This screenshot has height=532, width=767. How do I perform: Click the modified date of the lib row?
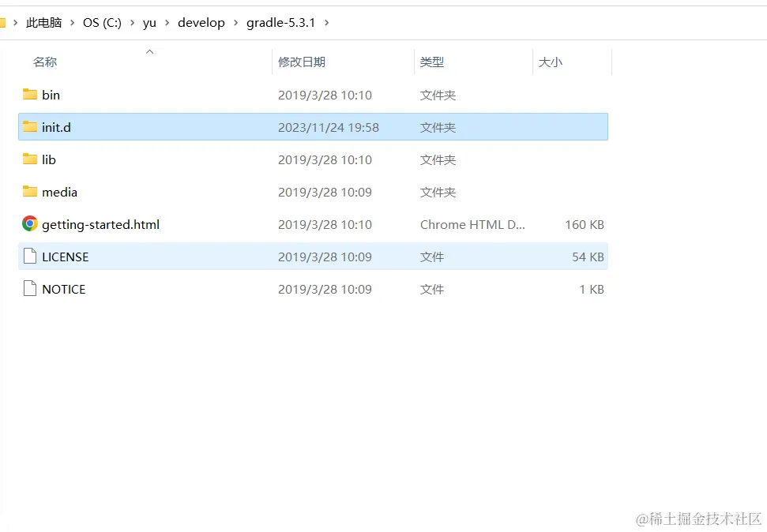pos(325,159)
